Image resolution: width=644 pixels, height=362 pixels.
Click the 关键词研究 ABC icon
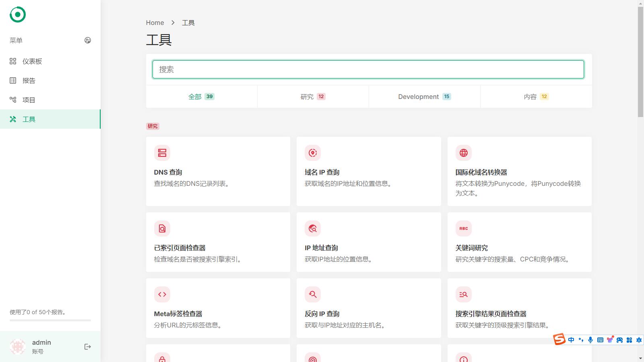pyautogui.click(x=463, y=228)
